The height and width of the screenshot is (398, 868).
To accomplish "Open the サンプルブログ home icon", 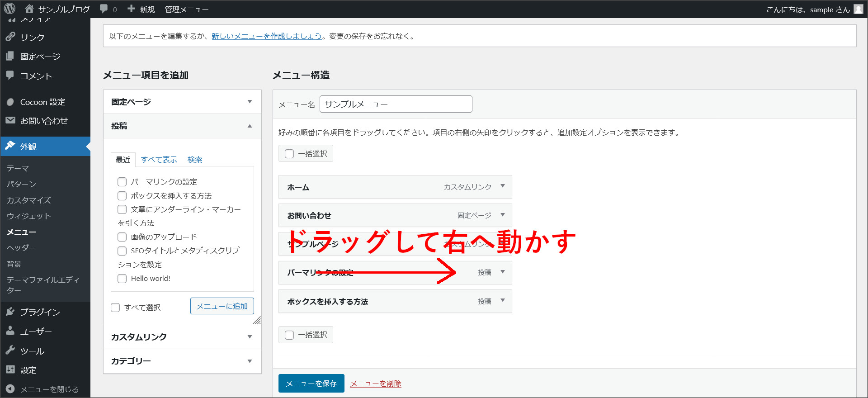I will coord(29,9).
